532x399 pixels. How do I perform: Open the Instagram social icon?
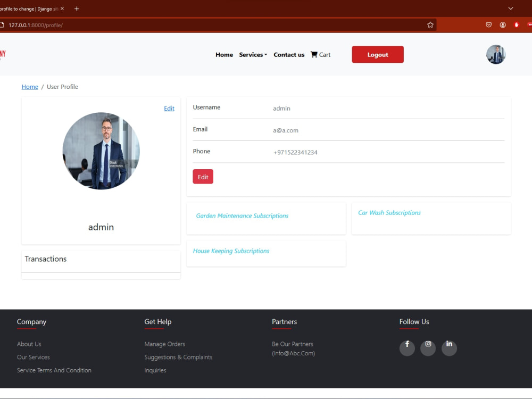(x=428, y=348)
